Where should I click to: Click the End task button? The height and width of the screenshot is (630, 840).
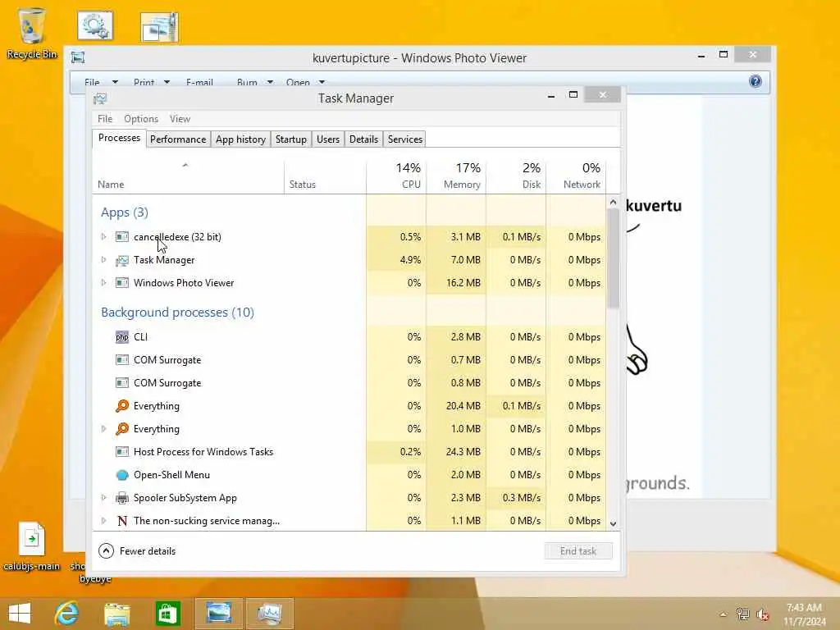point(578,550)
